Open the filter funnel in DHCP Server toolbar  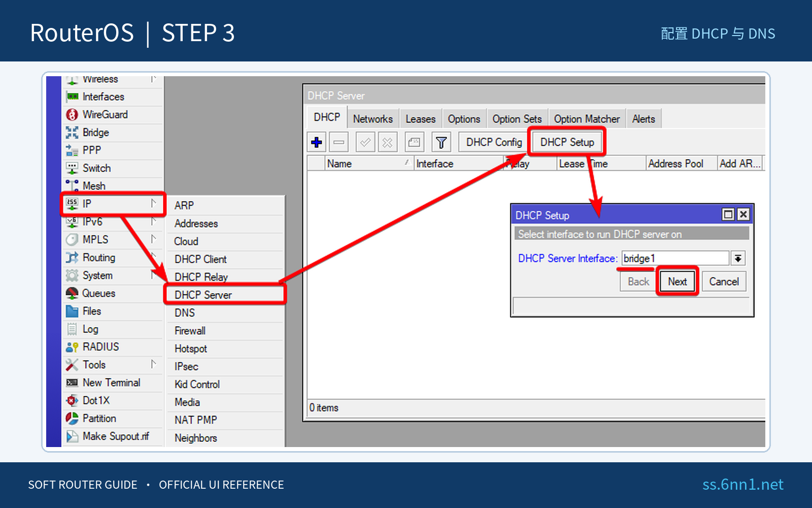coord(441,142)
